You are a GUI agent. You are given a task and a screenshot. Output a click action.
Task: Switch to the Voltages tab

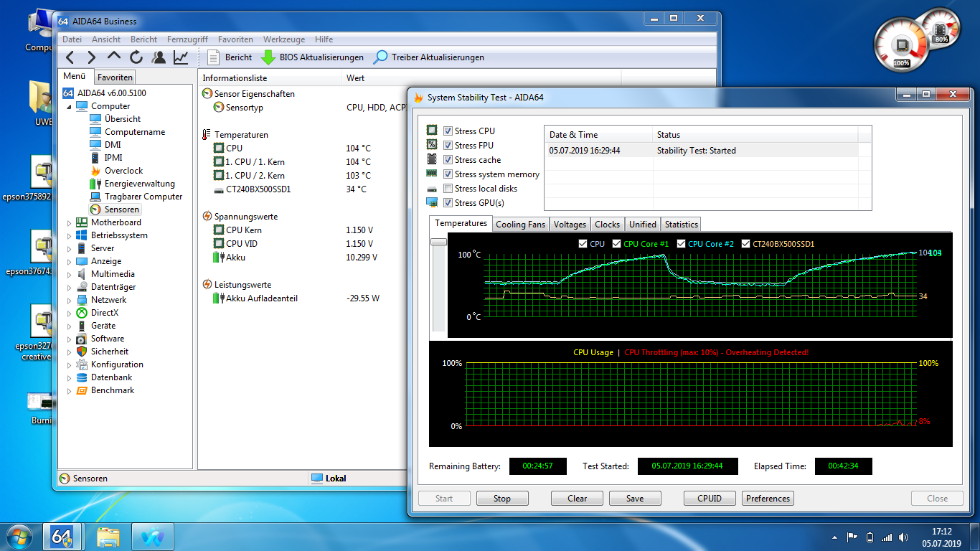coord(570,225)
